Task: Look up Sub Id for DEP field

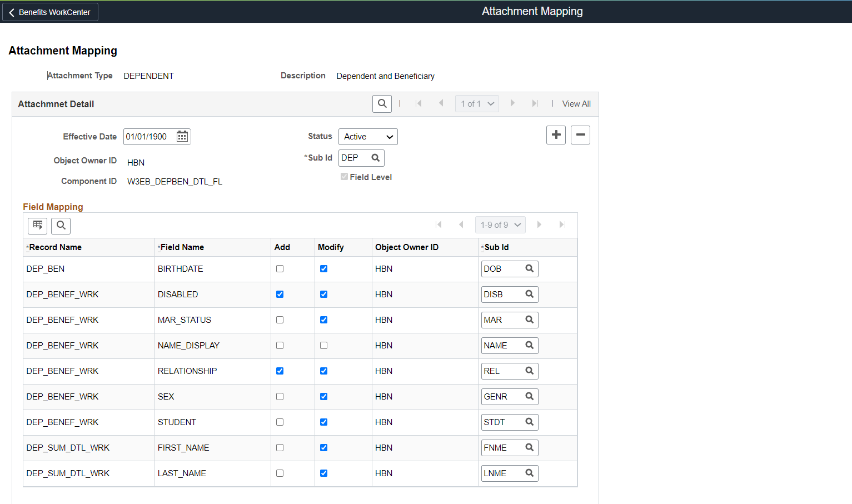Action: click(376, 158)
